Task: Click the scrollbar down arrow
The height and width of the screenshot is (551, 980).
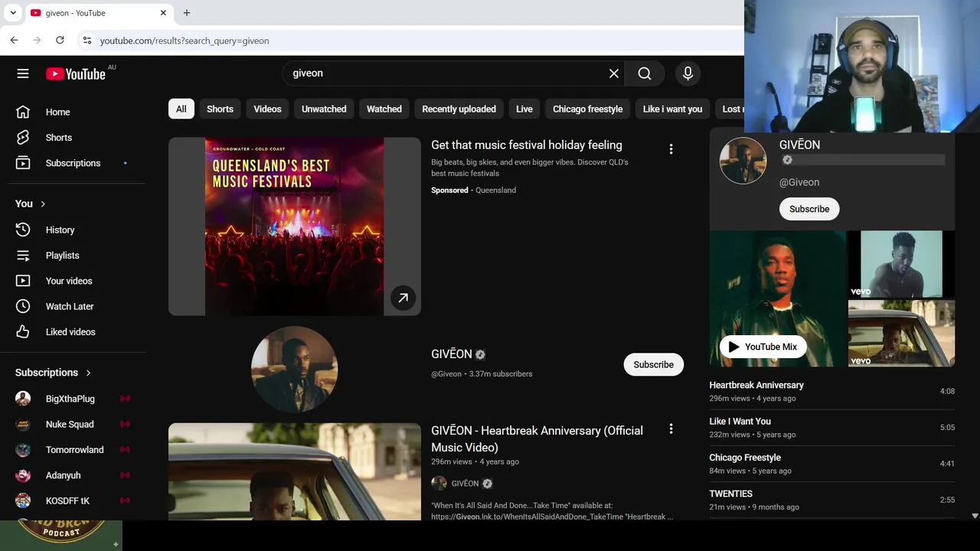Action: coord(975,517)
